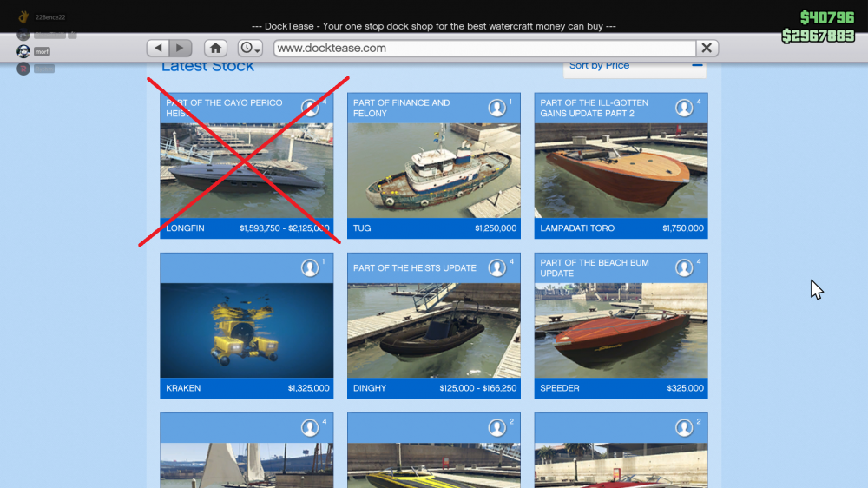This screenshot has height=488, width=868.
Task: Open the Dinghy boat thumbnail
Action: click(434, 331)
